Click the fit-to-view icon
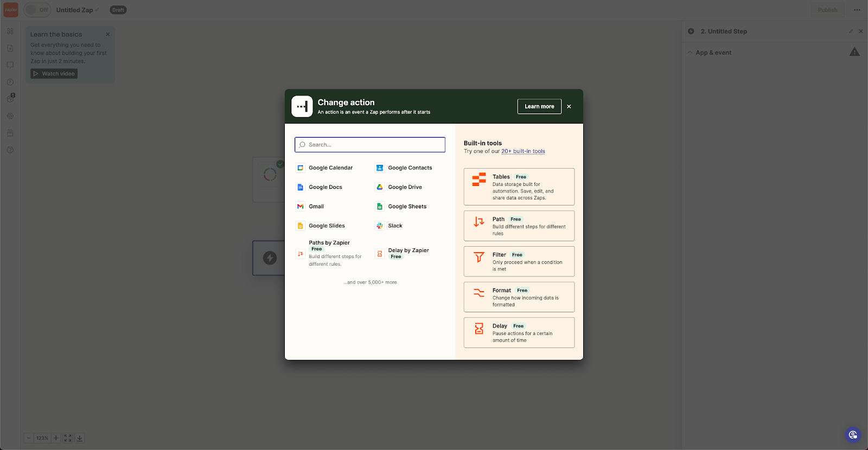This screenshot has height=450, width=868. pos(68,438)
